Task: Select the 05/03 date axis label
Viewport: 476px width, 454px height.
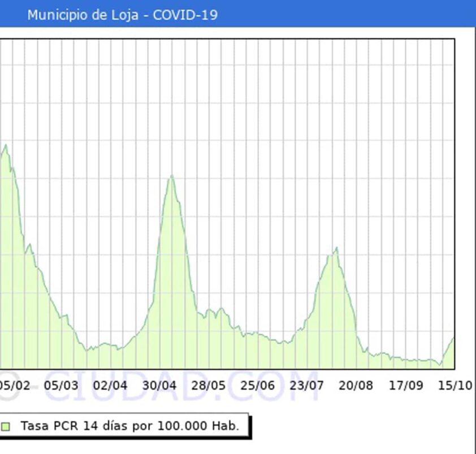Action: (x=61, y=386)
